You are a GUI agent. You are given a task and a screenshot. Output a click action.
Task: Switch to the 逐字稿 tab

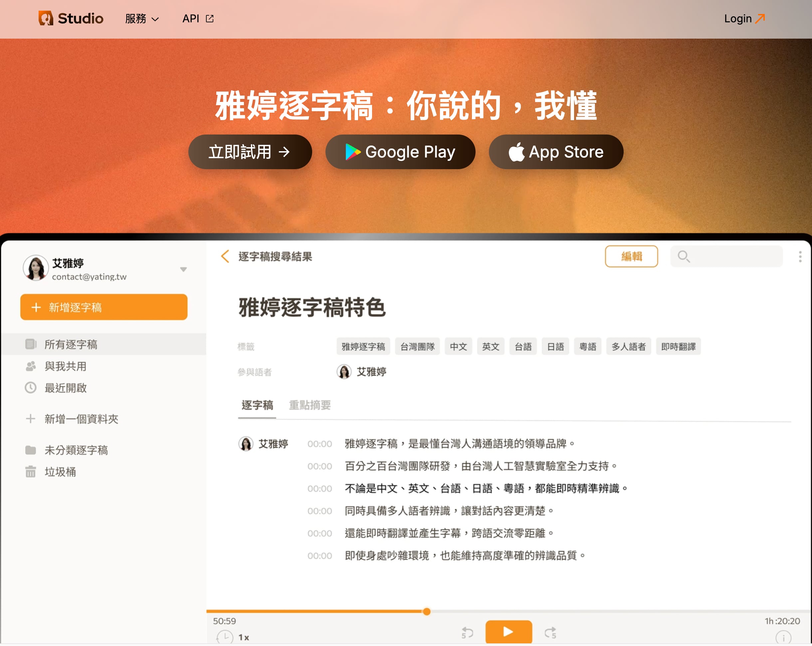click(257, 405)
